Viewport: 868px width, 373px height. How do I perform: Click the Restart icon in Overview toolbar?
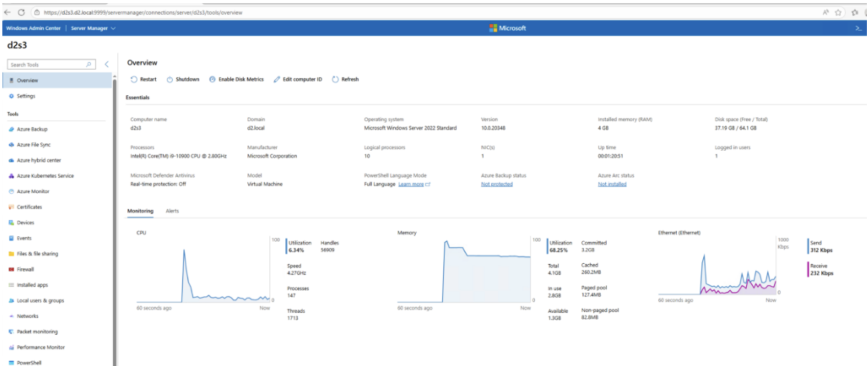click(134, 80)
